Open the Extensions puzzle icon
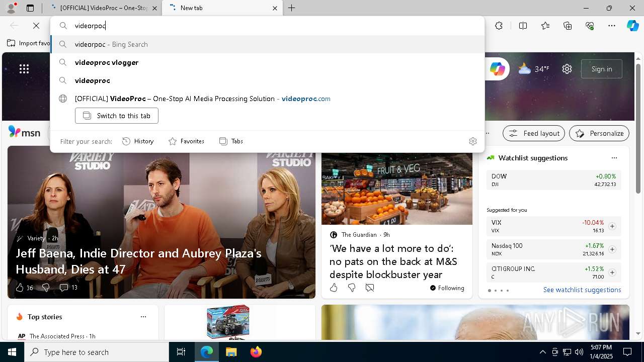 click(x=499, y=26)
